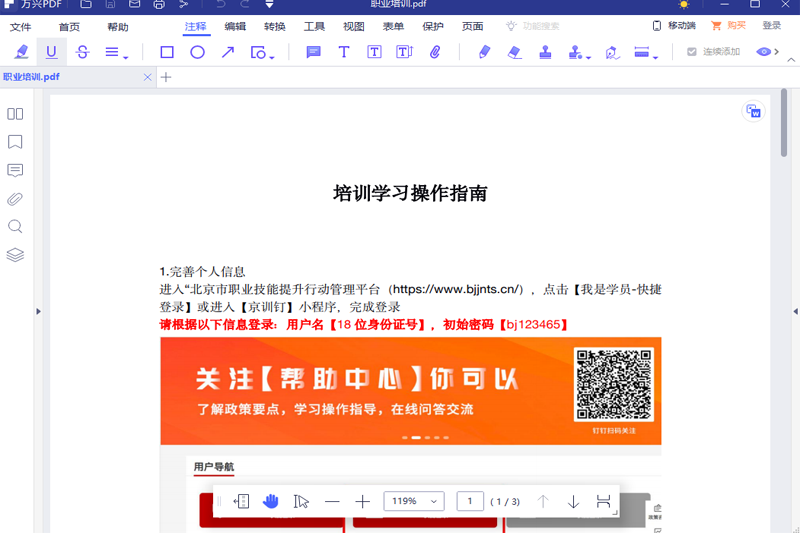Click the 登录 login button
The height and width of the screenshot is (533, 800).
pos(772,26)
